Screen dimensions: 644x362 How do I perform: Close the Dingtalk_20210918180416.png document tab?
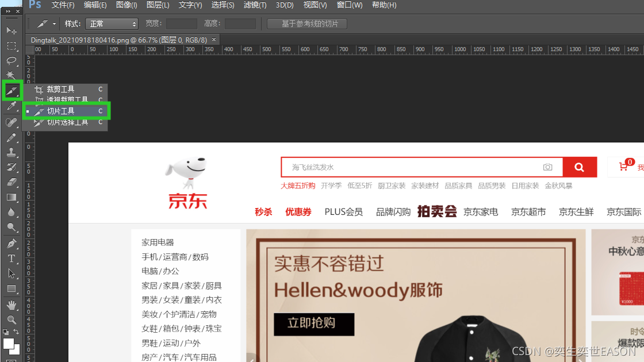pyautogui.click(x=214, y=40)
